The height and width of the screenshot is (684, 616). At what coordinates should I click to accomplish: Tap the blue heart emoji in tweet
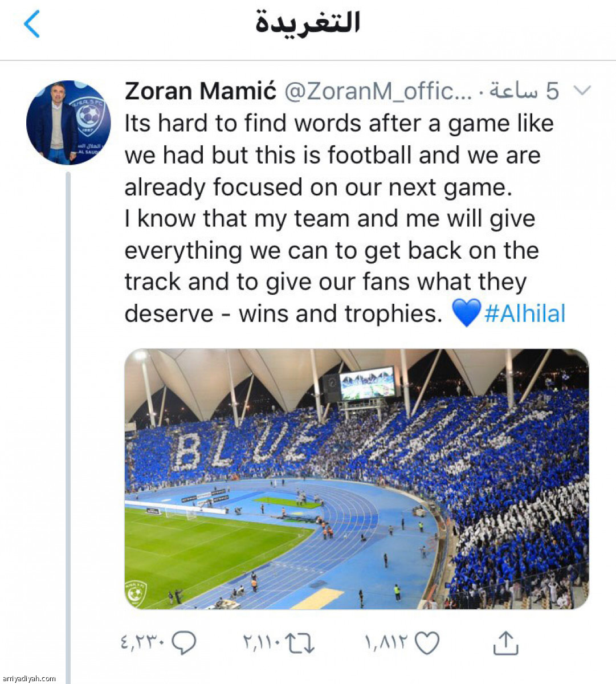[x=466, y=313]
